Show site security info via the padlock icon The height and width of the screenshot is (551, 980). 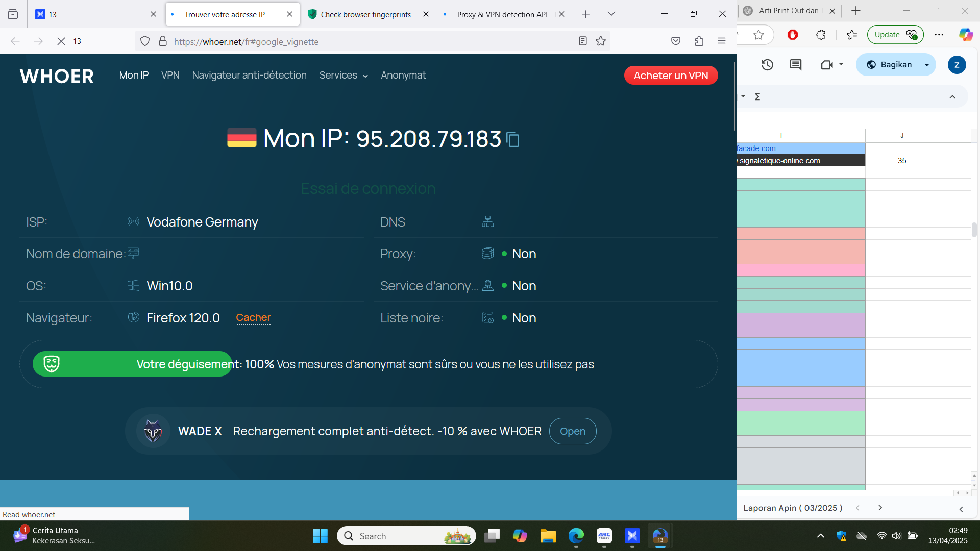(163, 41)
